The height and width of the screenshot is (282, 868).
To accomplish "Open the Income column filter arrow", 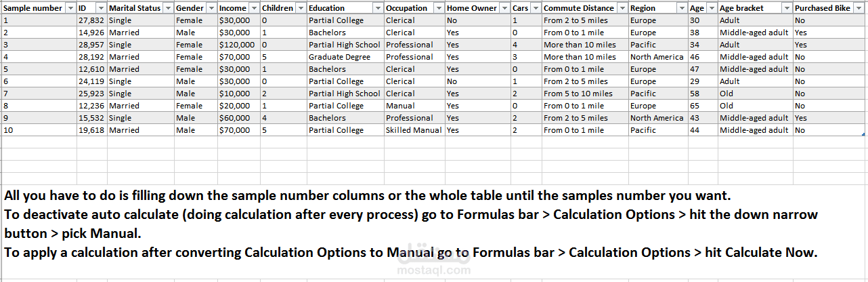I will [253, 8].
